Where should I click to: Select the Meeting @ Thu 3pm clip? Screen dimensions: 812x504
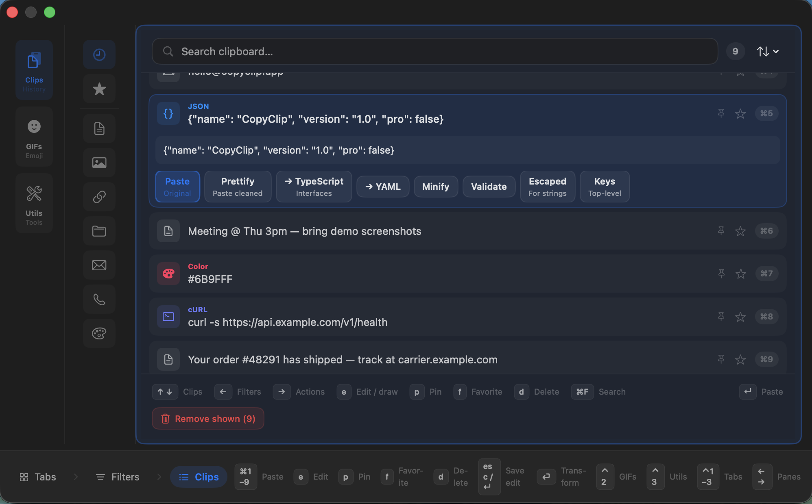pos(467,231)
